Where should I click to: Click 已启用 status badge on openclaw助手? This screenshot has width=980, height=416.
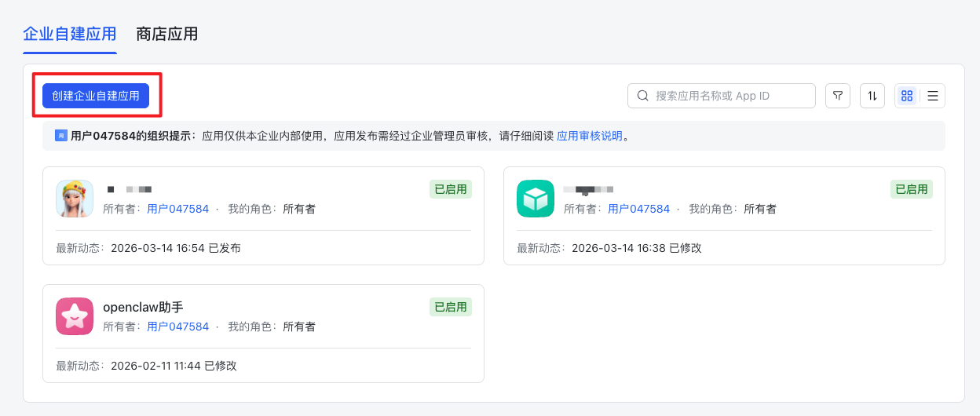451,307
